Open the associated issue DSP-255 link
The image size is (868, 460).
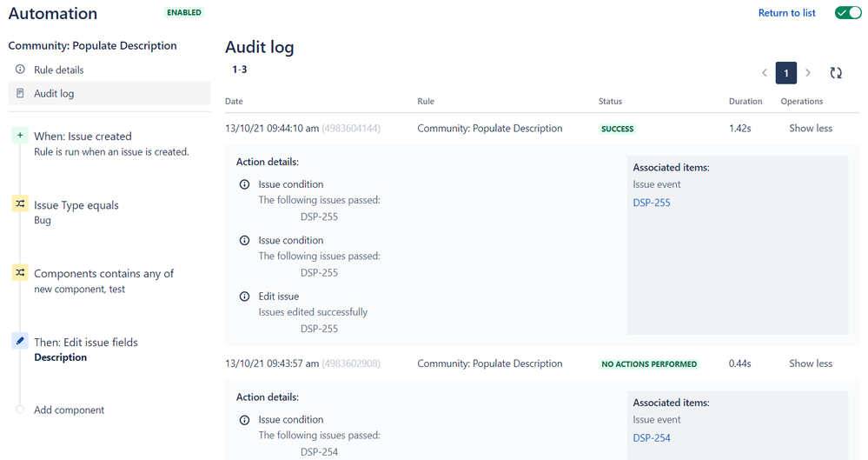(x=652, y=203)
